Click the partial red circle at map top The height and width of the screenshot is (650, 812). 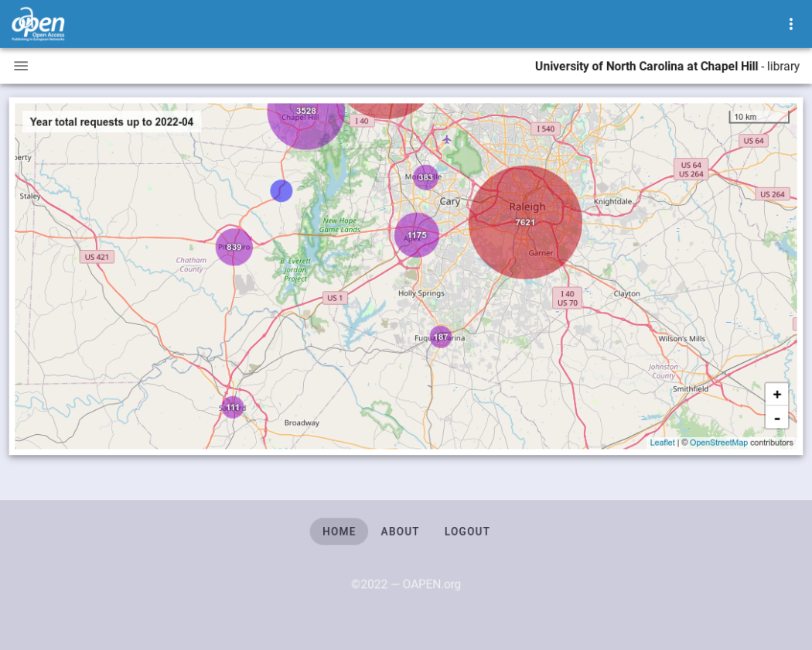point(387,109)
